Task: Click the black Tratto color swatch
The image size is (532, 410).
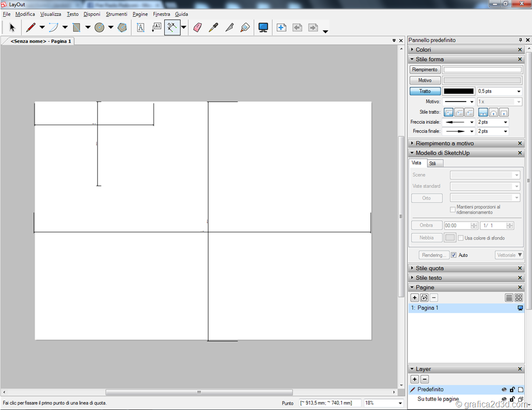Action: point(458,91)
